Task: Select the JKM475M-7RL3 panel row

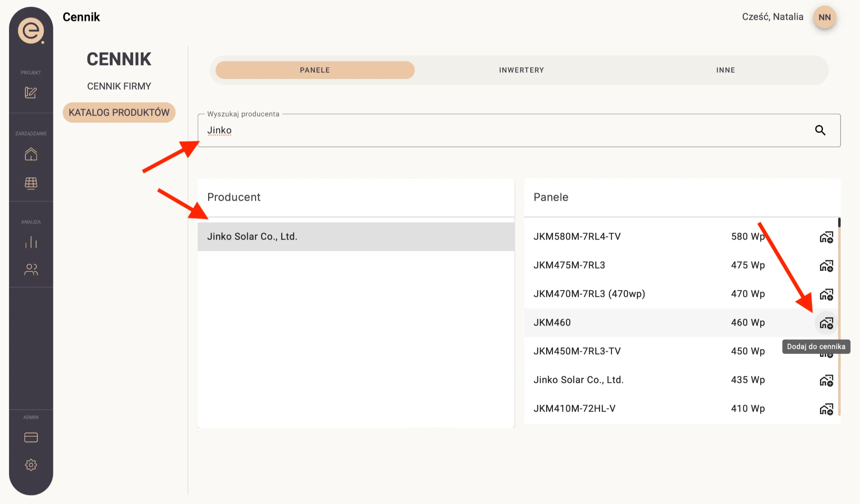Action: point(682,265)
